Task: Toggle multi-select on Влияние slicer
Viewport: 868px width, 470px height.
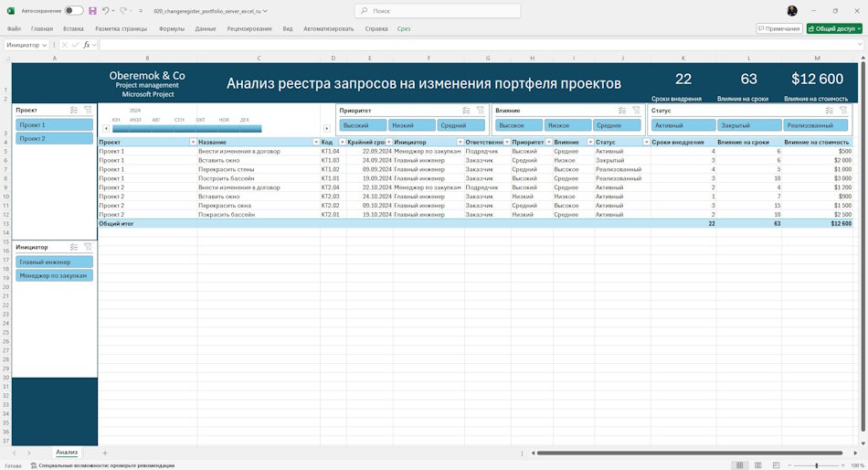Action: point(622,111)
